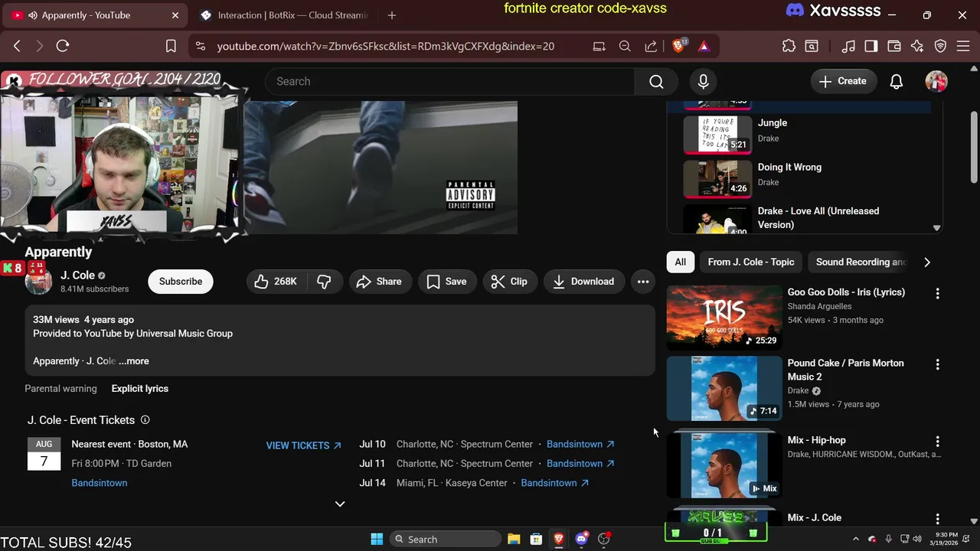The image size is (980, 551).
Task: Open Goo Goo Dolls Iris video thumbnail
Action: coord(724,318)
